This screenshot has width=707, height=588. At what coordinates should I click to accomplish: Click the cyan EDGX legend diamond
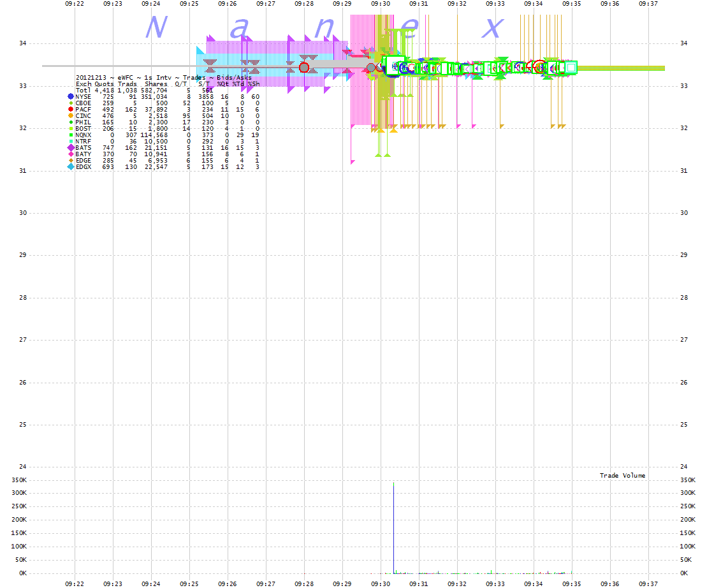click(71, 167)
